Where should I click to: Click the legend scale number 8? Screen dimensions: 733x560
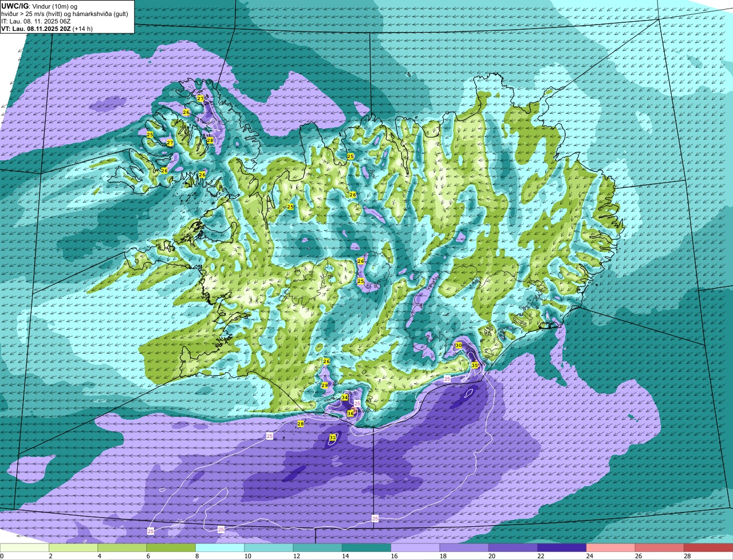click(198, 556)
